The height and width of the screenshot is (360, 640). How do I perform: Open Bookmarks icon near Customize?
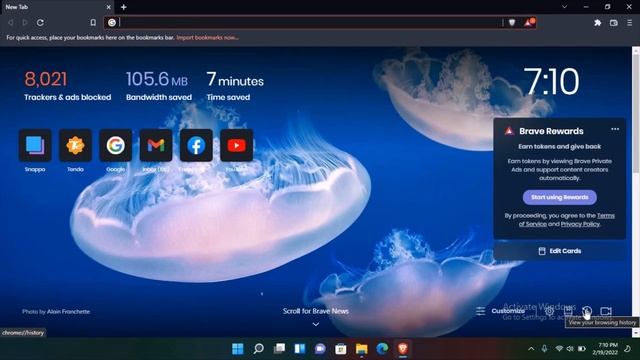click(568, 311)
